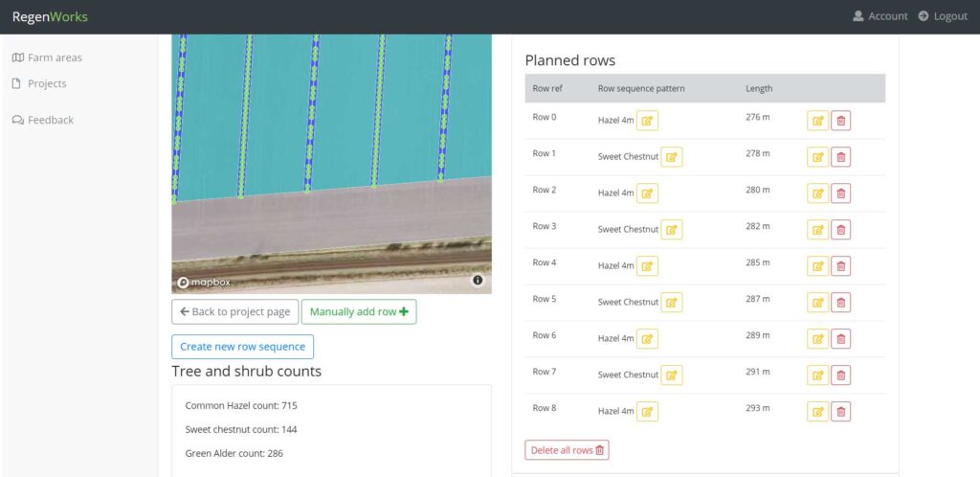The image size is (980, 477).
Task: Click the 'Tree and shrub counts' heading
Action: click(x=247, y=372)
